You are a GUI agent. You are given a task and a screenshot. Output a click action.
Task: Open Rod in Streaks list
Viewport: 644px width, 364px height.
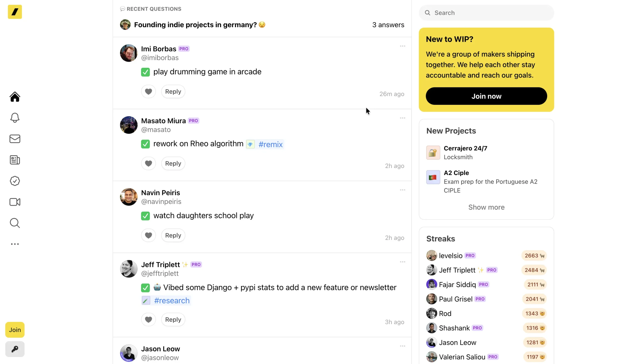pos(445,314)
